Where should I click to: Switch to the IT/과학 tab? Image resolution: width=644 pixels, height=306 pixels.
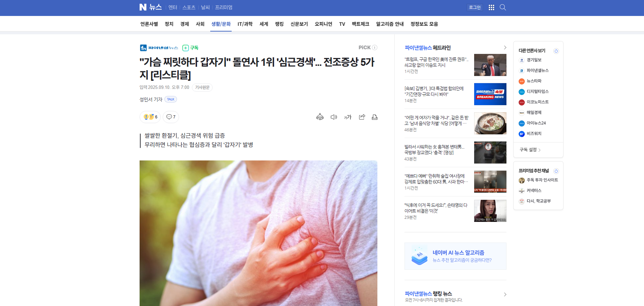click(x=245, y=24)
